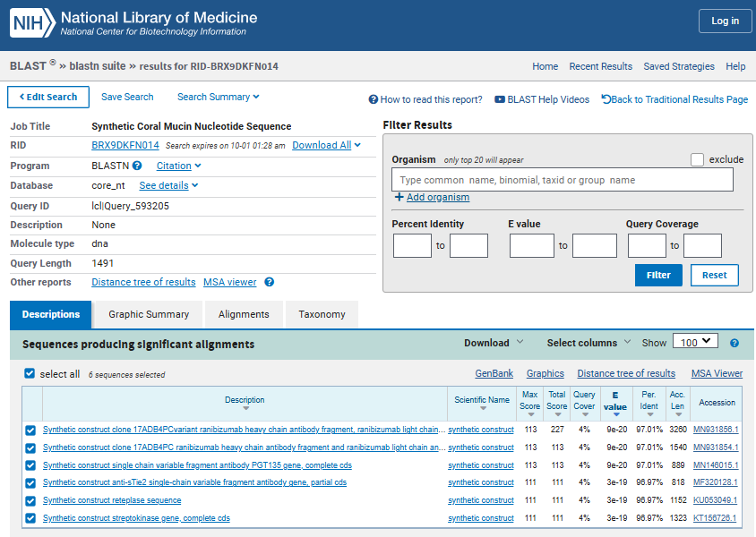
Task: Open the Show 100 results dropdown
Action: (x=695, y=342)
